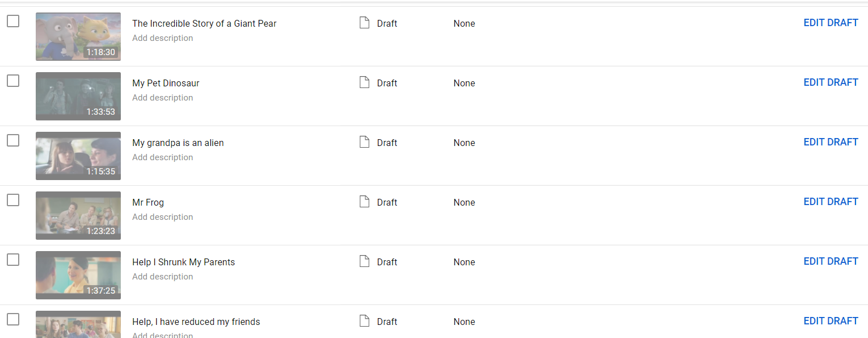Click the None restrictions value for My grandpa is an alien
The height and width of the screenshot is (338, 868).
click(x=464, y=143)
